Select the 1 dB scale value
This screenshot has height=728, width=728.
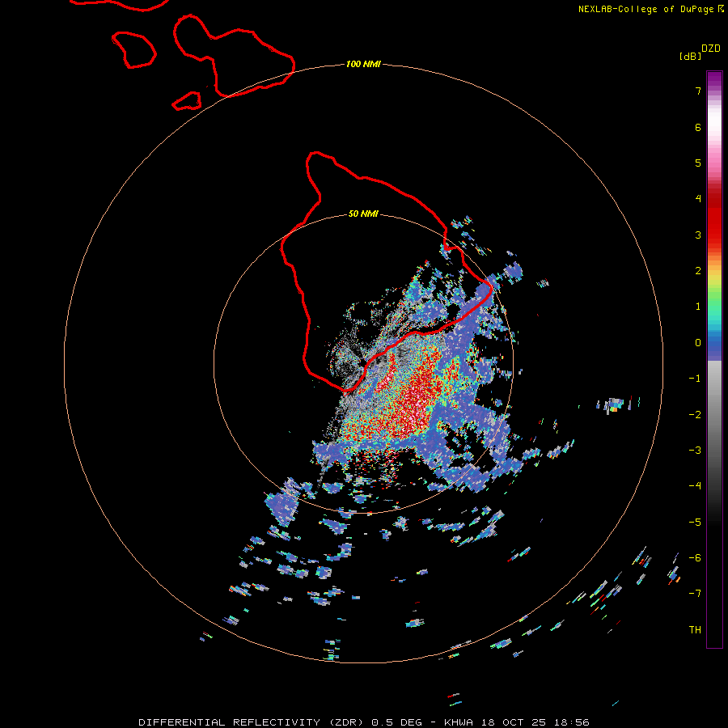[x=698, y=307]
